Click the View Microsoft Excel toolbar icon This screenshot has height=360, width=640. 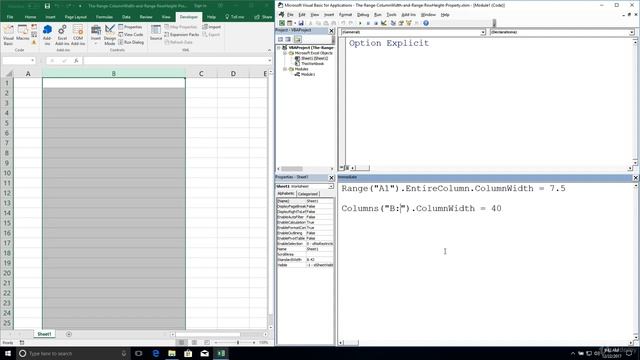pos(282,23)
